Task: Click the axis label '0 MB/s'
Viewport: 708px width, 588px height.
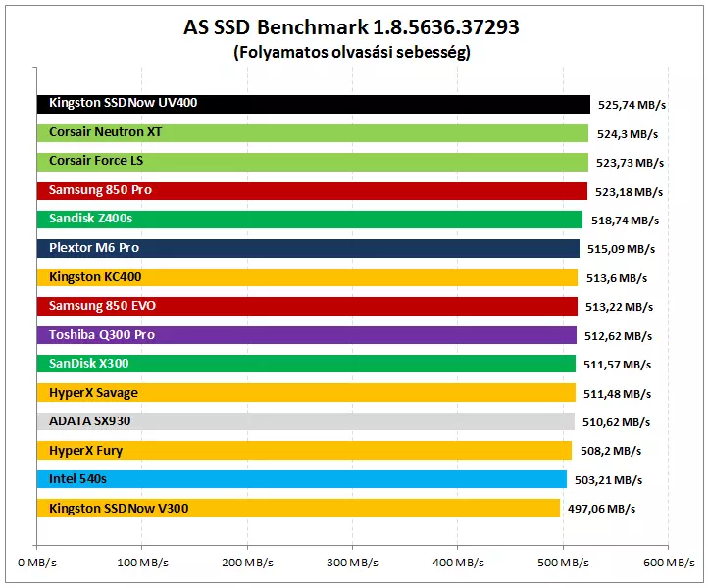Action: pos(37,563)
